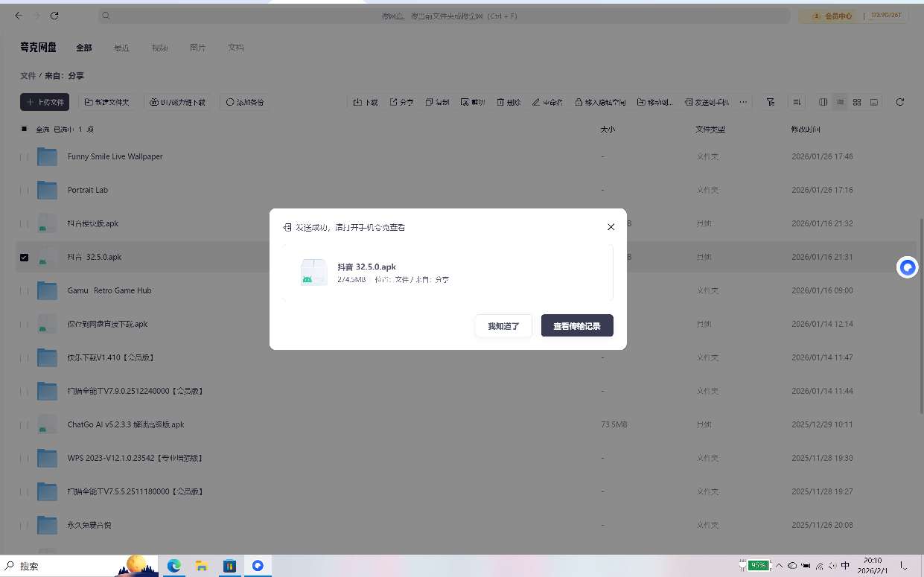This screenshot has height=577, width=924.
Task: Check the select-all checkbox above the list
Action: (x=25, y=129)
